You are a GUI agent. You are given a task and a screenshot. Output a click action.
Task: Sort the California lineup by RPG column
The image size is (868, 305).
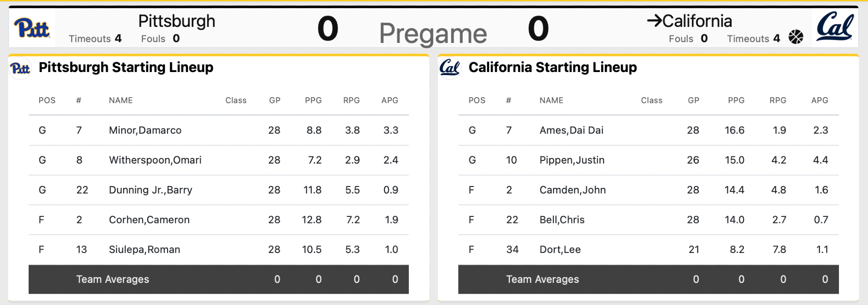778,100
